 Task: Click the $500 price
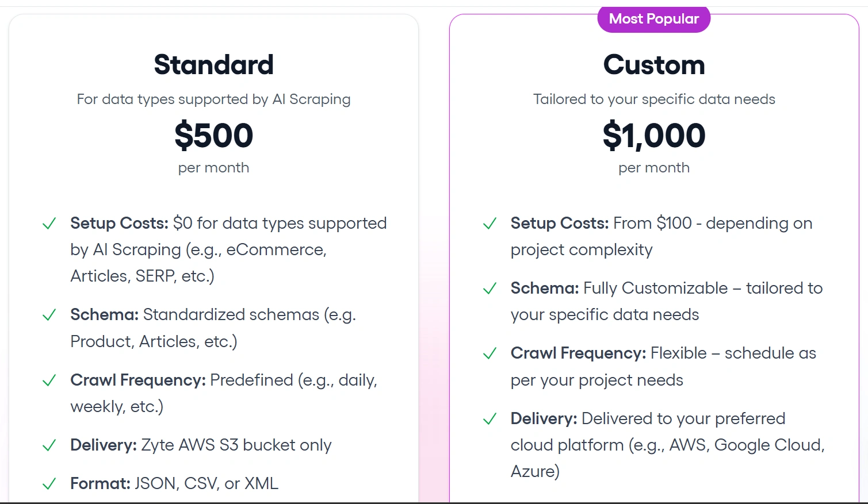point(213,136)
